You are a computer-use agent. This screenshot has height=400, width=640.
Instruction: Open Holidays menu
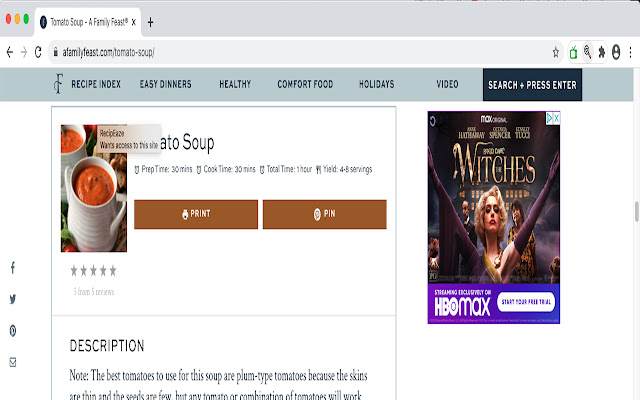pos(377,84)
